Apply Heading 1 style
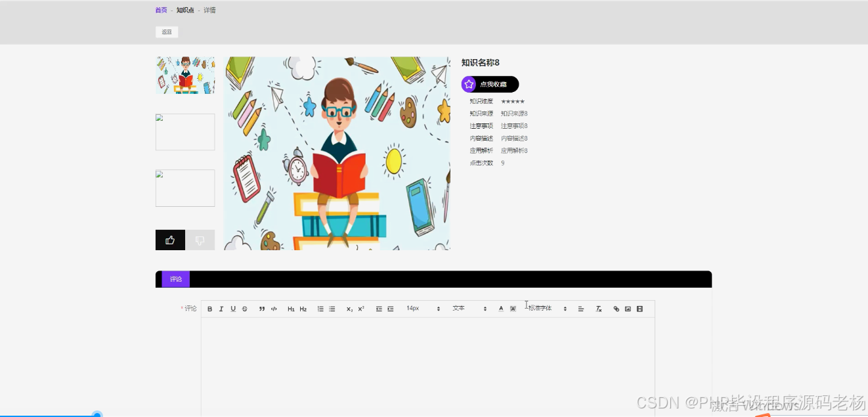The image size is (868, 417). tap(291, 309)
